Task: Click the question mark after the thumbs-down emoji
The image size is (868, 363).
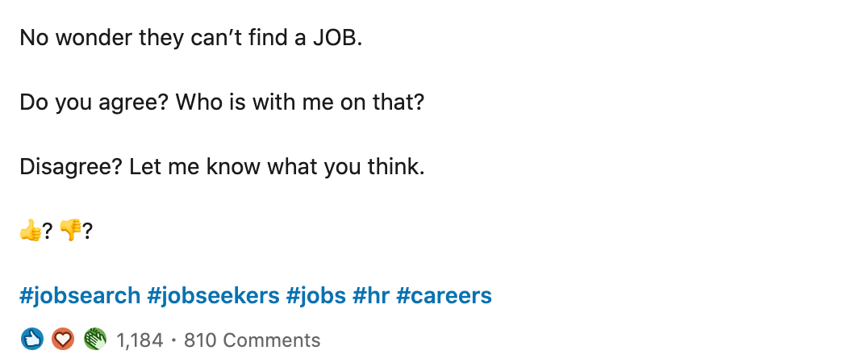Action: [x=87, y=232]
